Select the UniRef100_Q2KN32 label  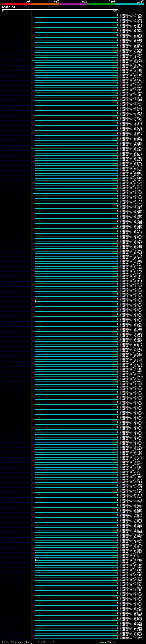(131, 42)
